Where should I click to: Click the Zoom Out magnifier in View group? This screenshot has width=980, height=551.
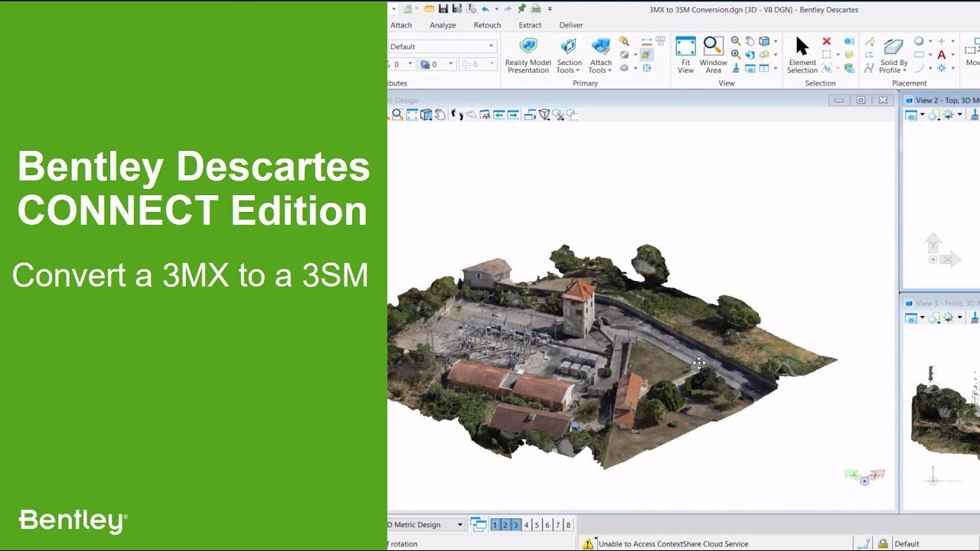pos(735,41)
